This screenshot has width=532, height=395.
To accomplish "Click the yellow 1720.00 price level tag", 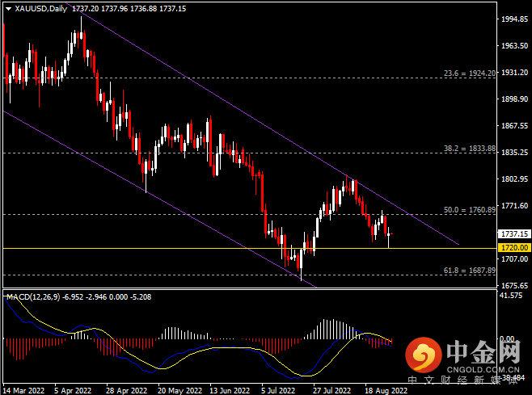I will click(514, 248).
